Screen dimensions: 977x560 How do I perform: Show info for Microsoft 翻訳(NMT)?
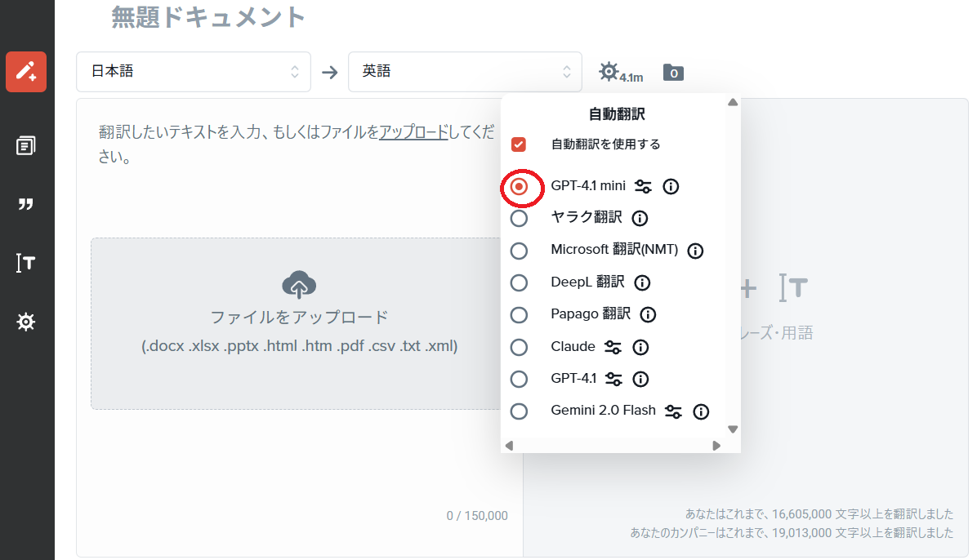[695, 251]
